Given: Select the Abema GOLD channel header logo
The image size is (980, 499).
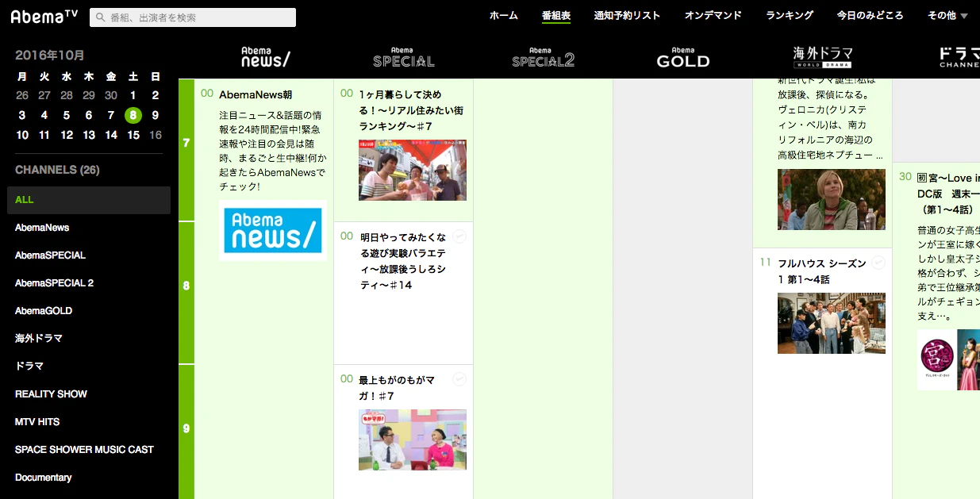Looking at the screenshot, I should click(683, 57).
